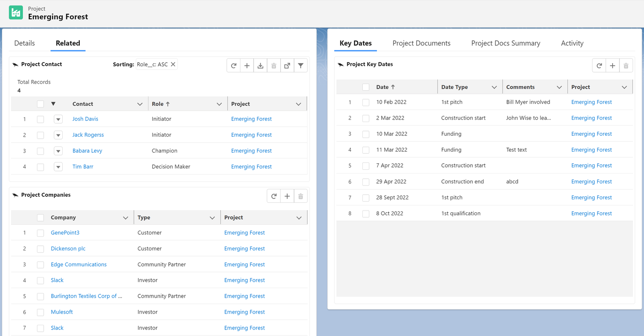Open the Mulesoft company link
The width and height of the screenshot is (644, 336).
(62, 312)
